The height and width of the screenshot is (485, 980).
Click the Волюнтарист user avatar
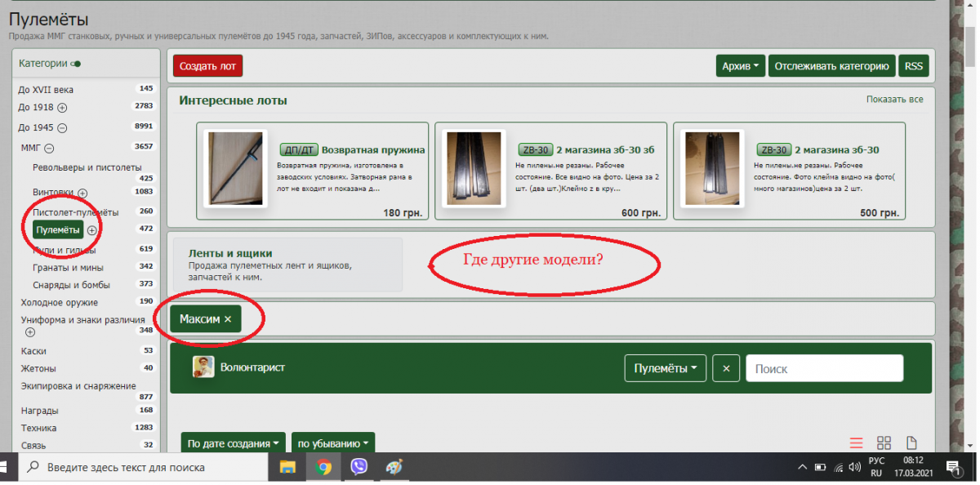pos(203,367)
